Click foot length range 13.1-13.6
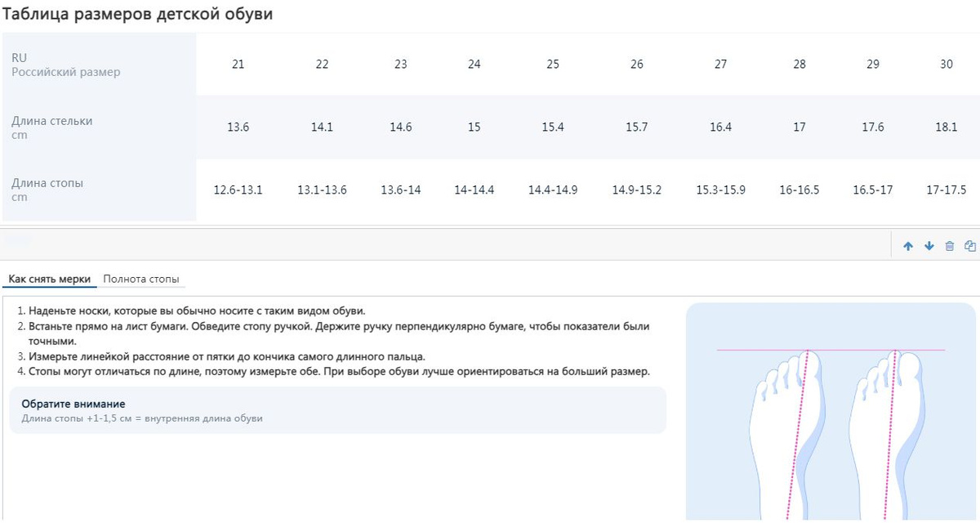 (x=322, y=190)
